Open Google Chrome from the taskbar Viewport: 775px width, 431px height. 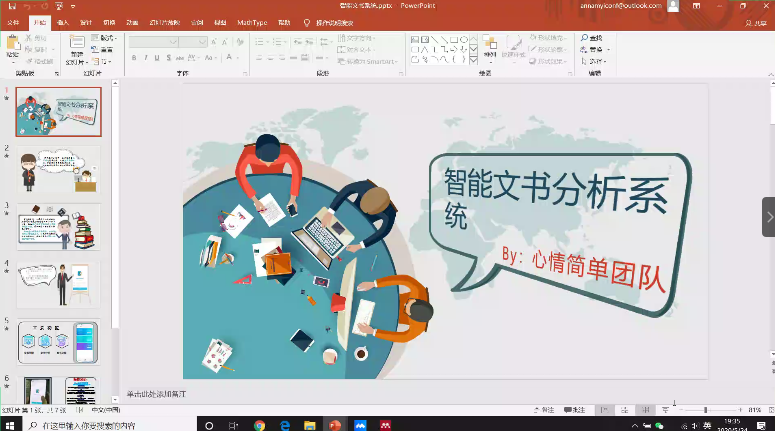click(x=259, y=424)
